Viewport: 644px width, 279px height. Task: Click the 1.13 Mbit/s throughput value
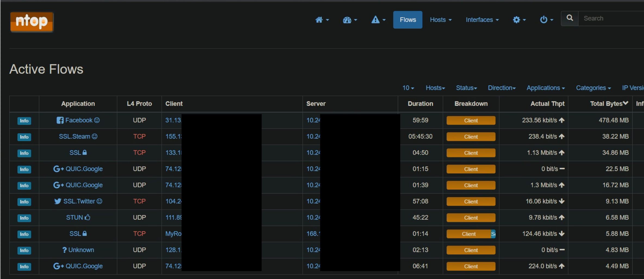click(542, 153)
